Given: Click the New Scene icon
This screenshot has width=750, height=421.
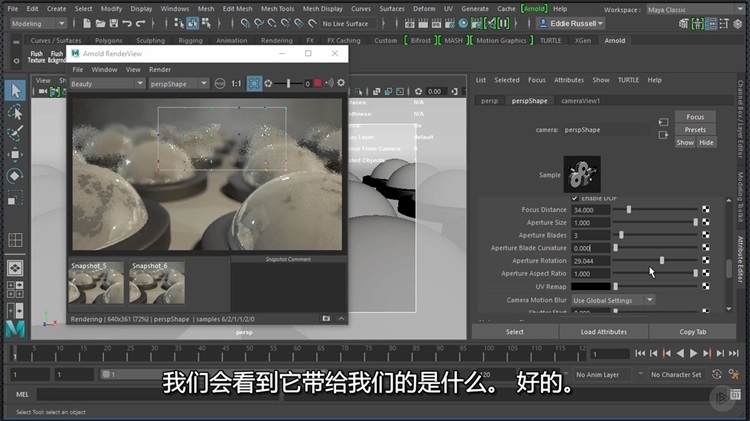Looking at the screenshot, I should click(x=87, y=23).
